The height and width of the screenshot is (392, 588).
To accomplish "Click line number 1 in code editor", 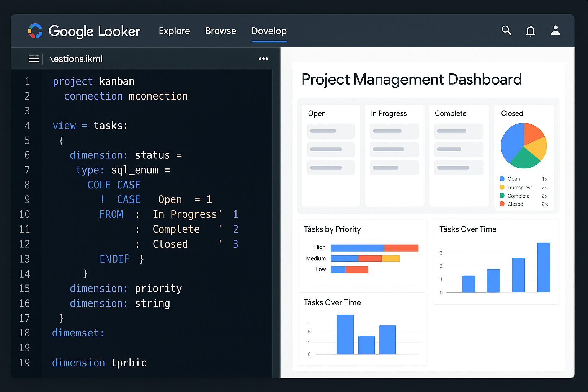I will (x=27, y=82).
